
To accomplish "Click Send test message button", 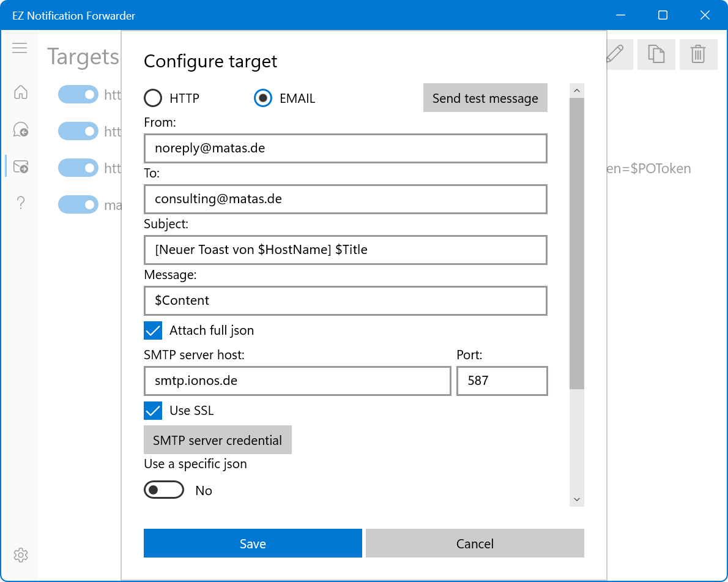I will pos(485,97).
